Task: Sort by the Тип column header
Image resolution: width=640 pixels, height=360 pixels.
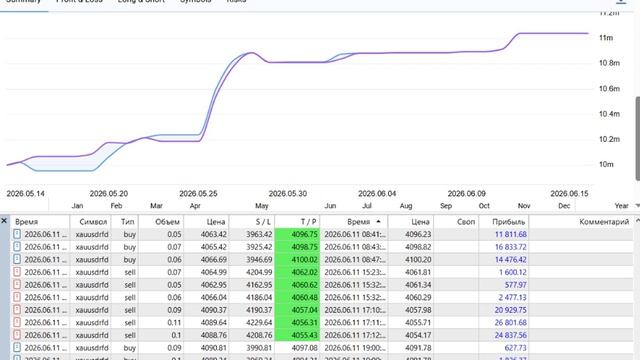Action: pos(128,222)
